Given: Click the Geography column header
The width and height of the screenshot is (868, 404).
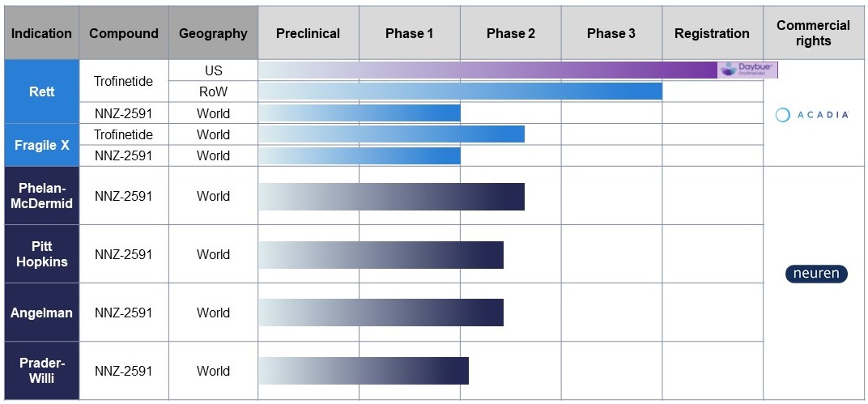Looking at the screenshot, I should (213, 33).
